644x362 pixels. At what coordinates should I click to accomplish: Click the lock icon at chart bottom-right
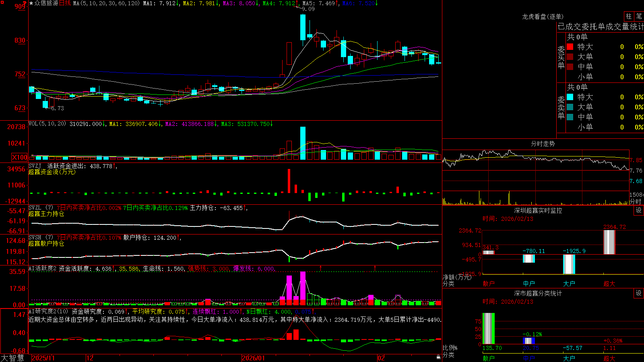coord(438,357)
